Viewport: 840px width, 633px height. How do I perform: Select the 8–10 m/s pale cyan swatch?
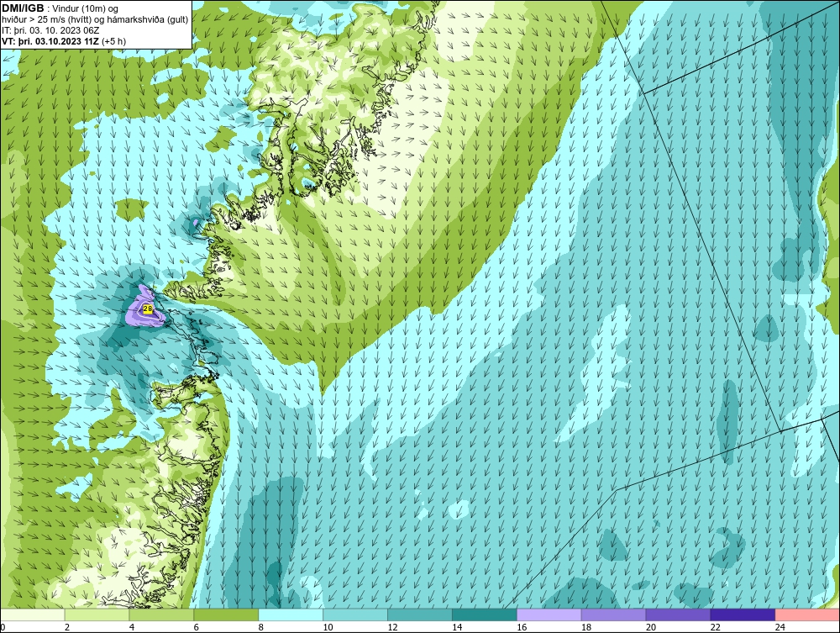point(291,615)
